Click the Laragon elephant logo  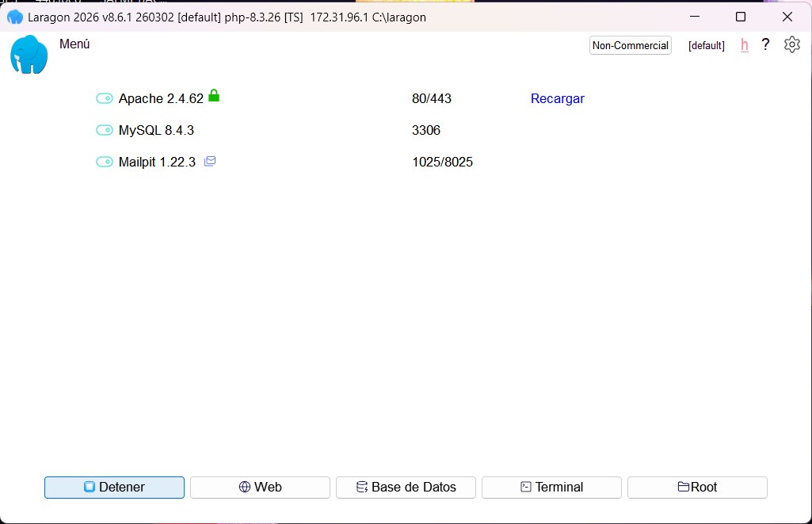point(29,55)
